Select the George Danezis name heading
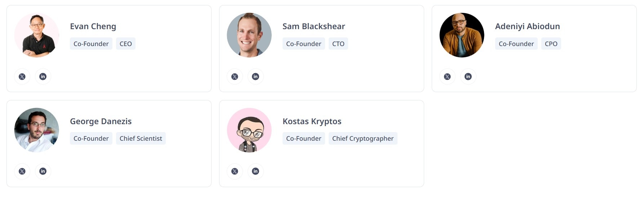 pos(101,121)
